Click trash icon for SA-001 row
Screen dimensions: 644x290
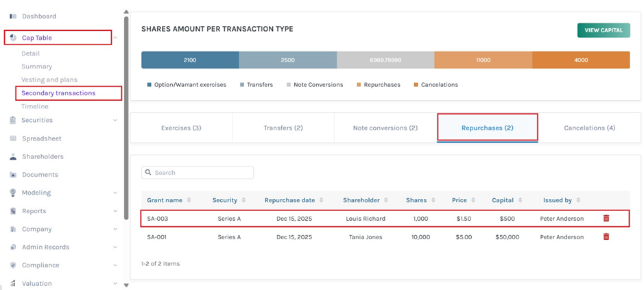click(606, 237)
